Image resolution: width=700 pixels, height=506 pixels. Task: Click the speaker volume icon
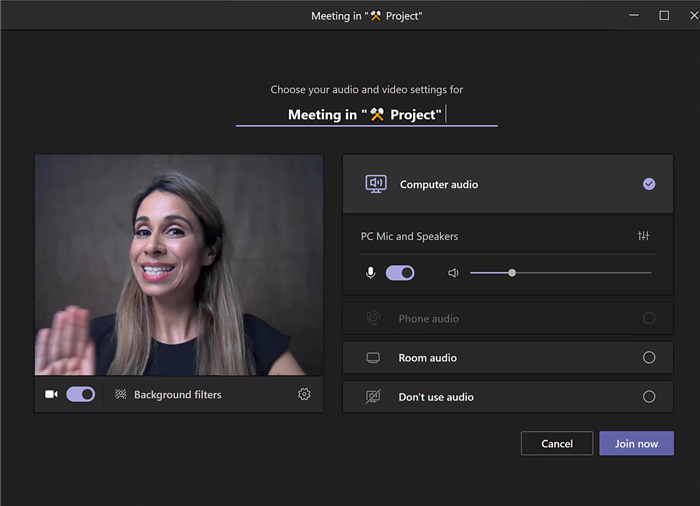[453, 272]
